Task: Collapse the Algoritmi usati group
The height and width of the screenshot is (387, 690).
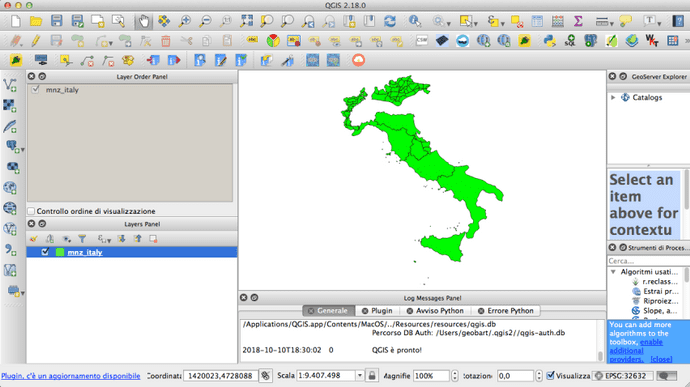Action: pyautogui.click(x=613, y=272)
